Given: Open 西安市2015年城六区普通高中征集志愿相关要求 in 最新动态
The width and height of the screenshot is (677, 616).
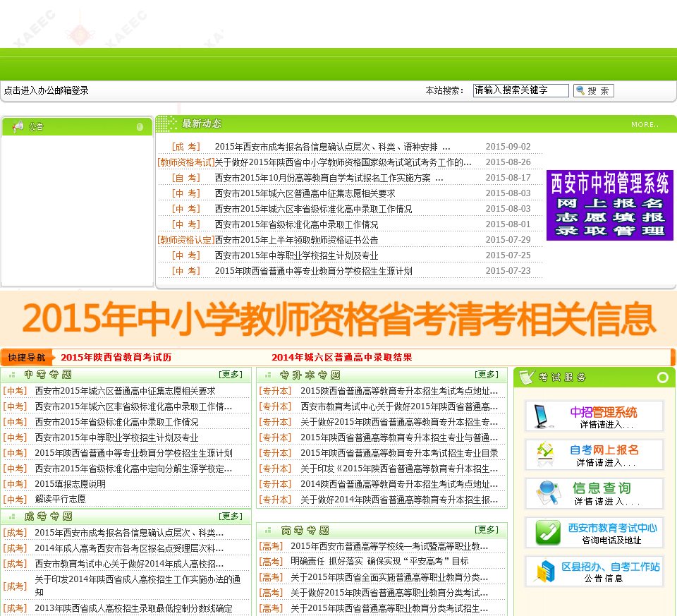Looking at the screenshot, I should pyautogui.click(x=305, y=193).
